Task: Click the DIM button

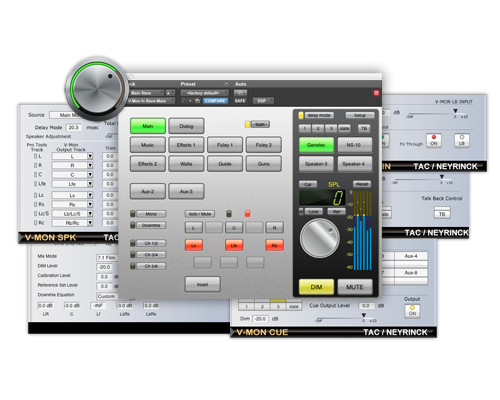Action: click(316, 287)
